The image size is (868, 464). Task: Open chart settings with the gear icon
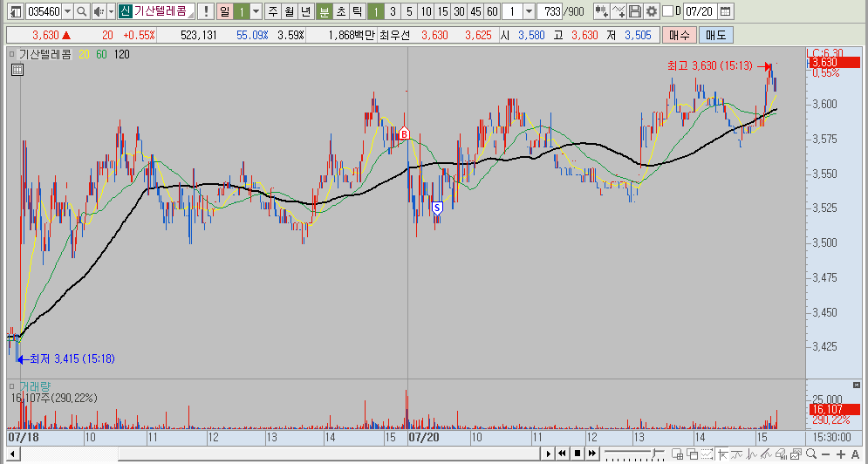(651, 11)
